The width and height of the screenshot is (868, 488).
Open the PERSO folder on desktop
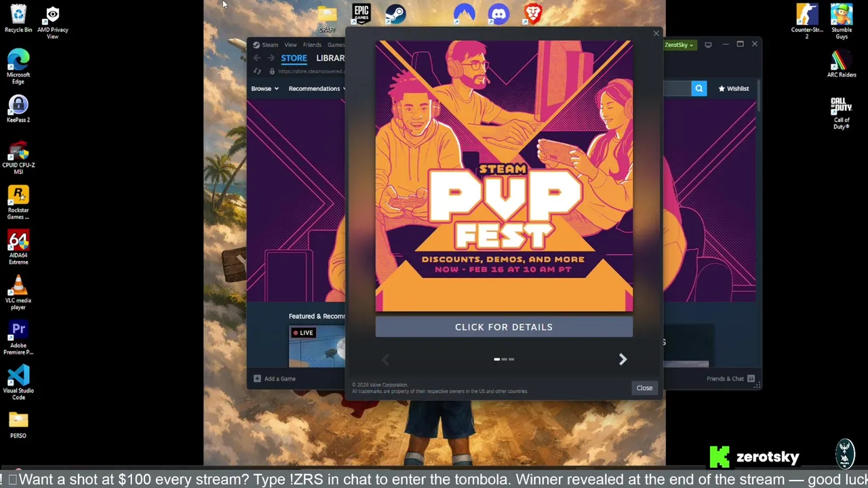18,425
